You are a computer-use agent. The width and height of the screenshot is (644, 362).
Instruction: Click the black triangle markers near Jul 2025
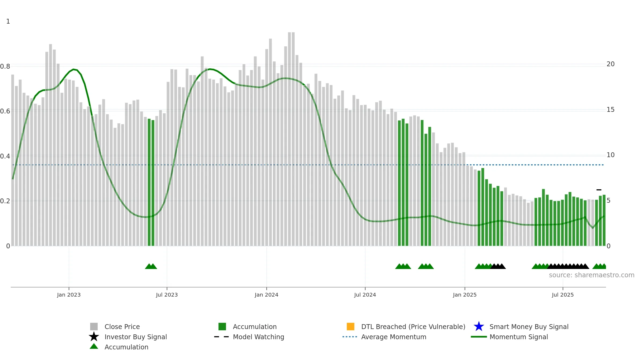568,266
